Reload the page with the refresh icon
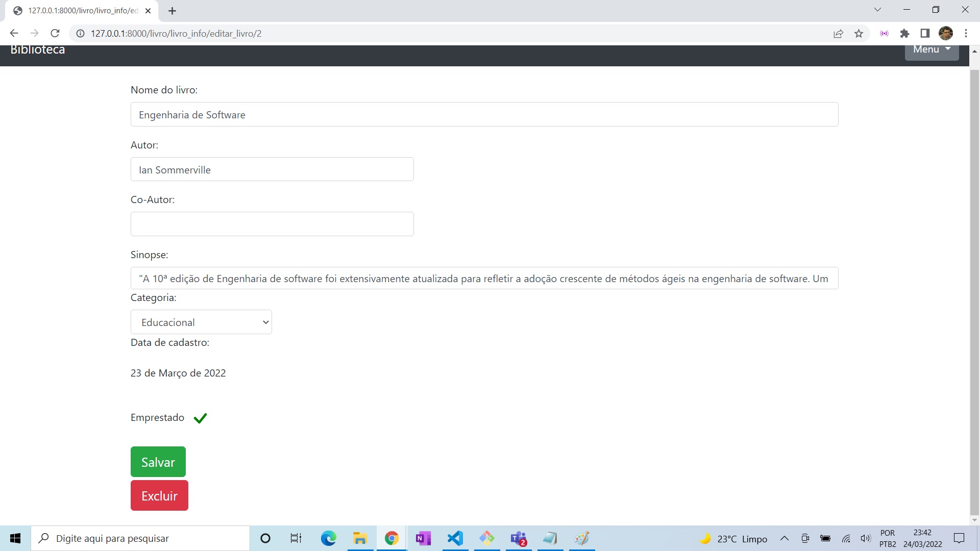 [55, 33]
